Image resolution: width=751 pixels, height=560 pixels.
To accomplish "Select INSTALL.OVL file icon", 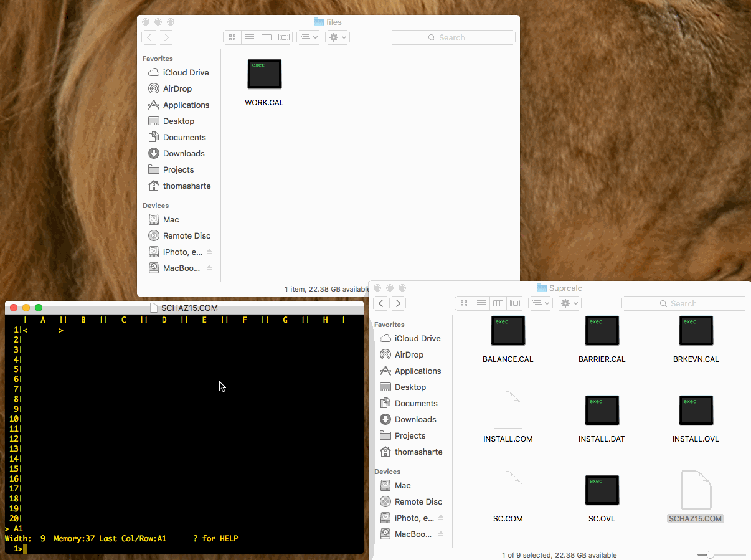I will [696, 411].
